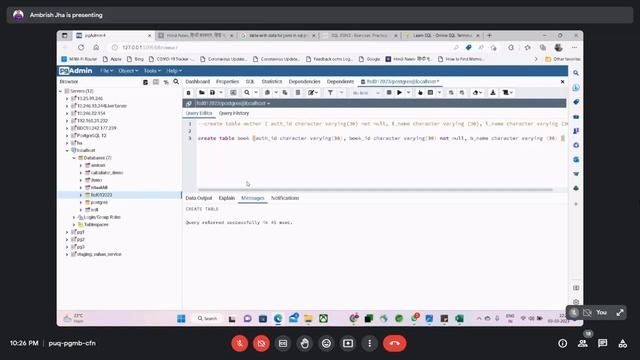
Task: Toggle closed captions in Meet
Action: 283,343
